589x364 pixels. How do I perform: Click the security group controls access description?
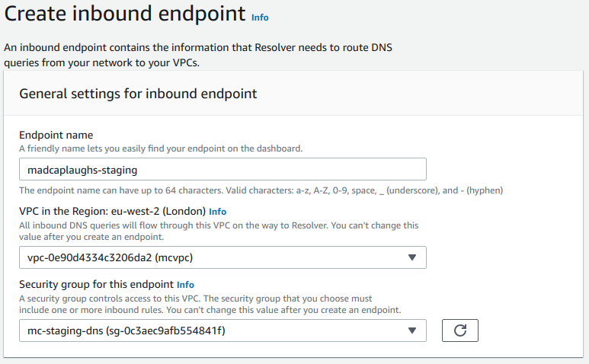click(210, 305)
